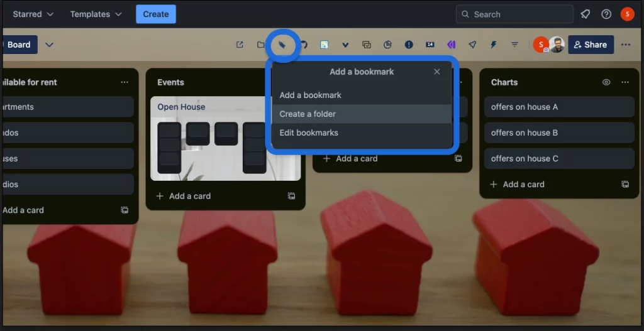This screenshot has width=644, height=331.
Task: Click the Events list title
Action: [x=170, y=82]
